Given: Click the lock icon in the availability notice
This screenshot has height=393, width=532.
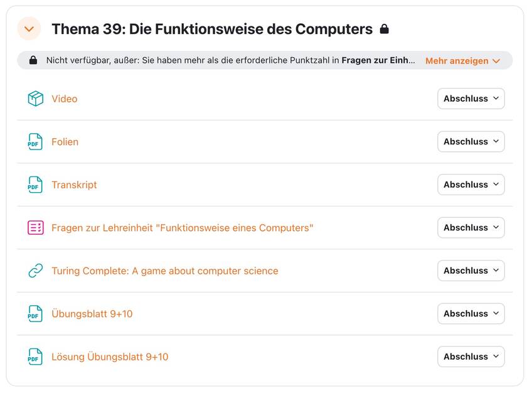Looking at the screenshot, I should [33, 60].
